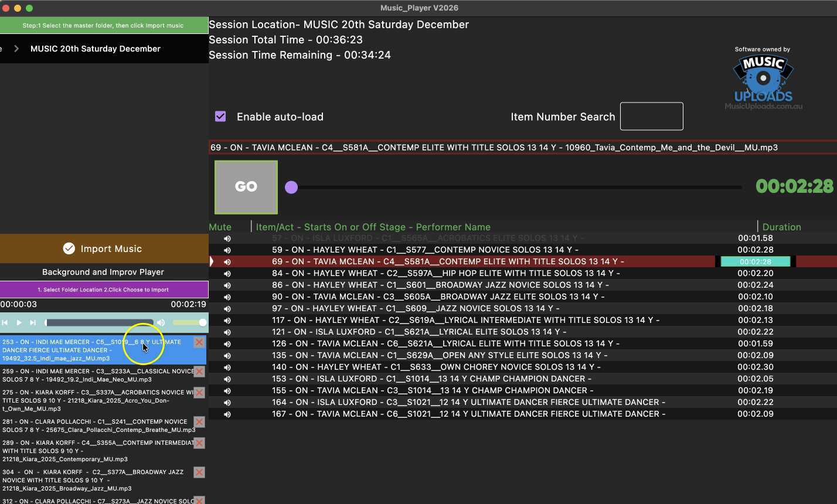Screen dimensions: 837x504
Task: Remove track 281 Clara Pollacchi Contemp with X
Action: 199,422
